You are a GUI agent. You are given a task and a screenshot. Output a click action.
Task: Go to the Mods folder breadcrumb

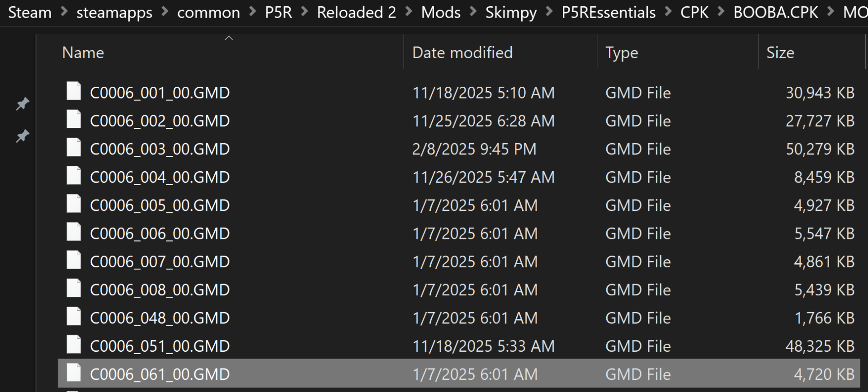pyautogui.click(x=441, y=12)
